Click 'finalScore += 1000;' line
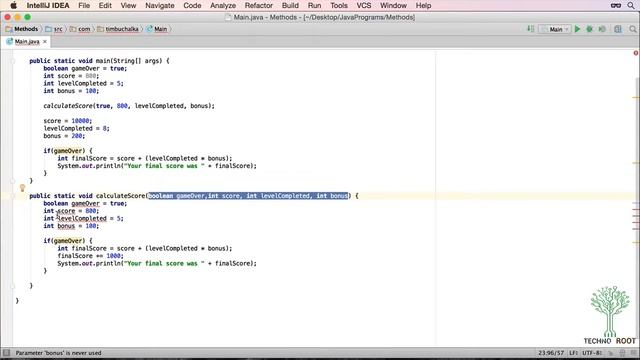 click(x=90, y=256)
